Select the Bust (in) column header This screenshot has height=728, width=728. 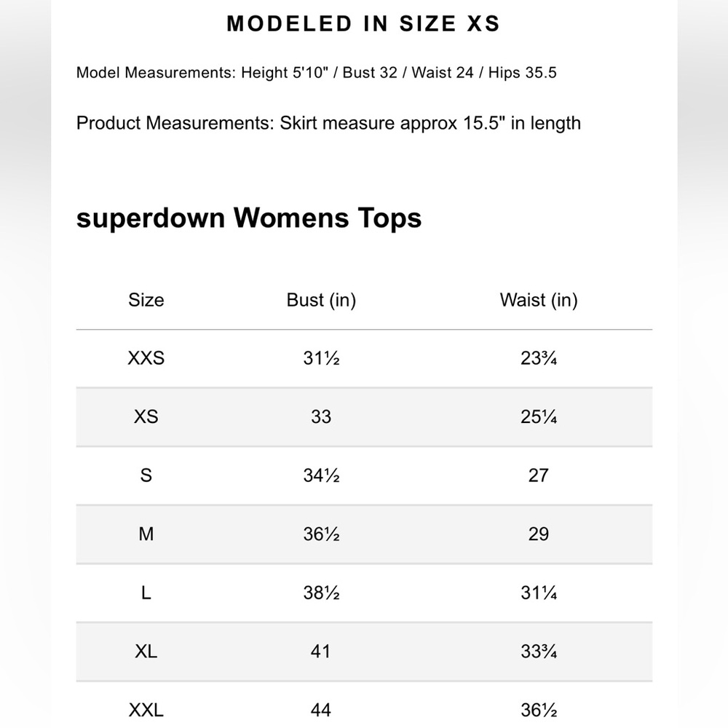(x=321, y=300)
